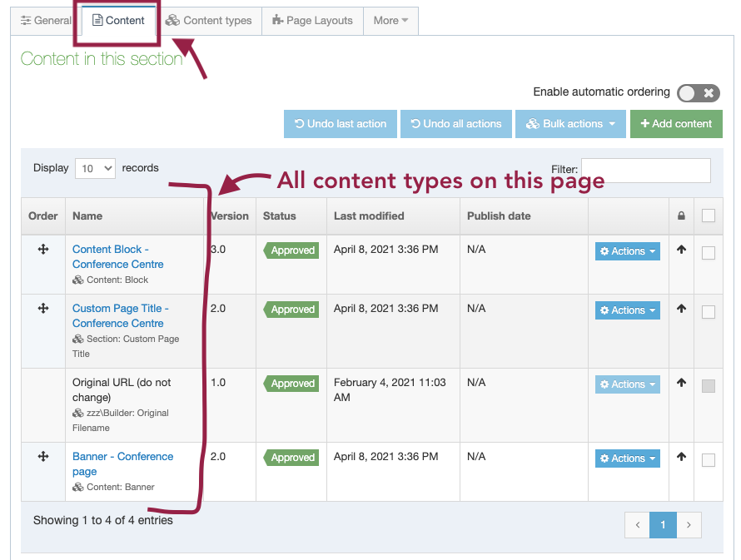741x560 pixels.
Task: Switch to the Content types tab
Action: tap(209, 21)
